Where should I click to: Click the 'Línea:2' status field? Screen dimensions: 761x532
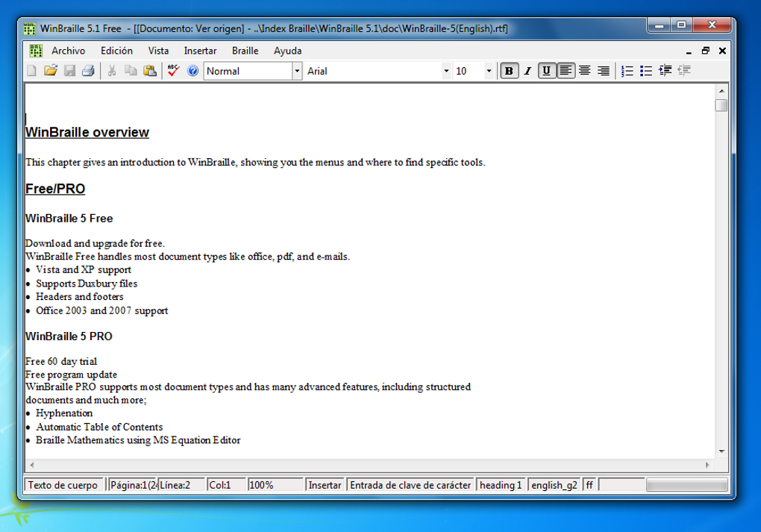tap(181, 485)
